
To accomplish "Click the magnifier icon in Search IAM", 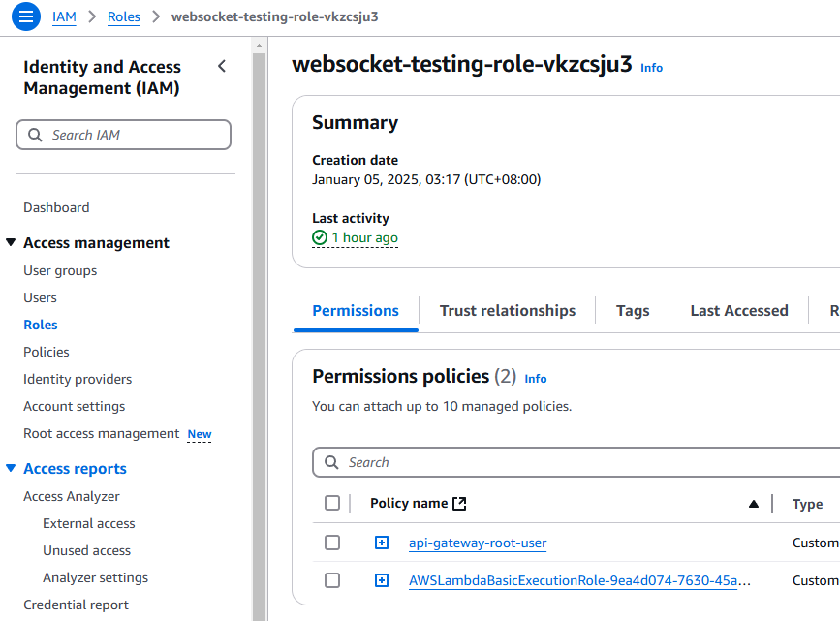I will click(x=35, y=135).
